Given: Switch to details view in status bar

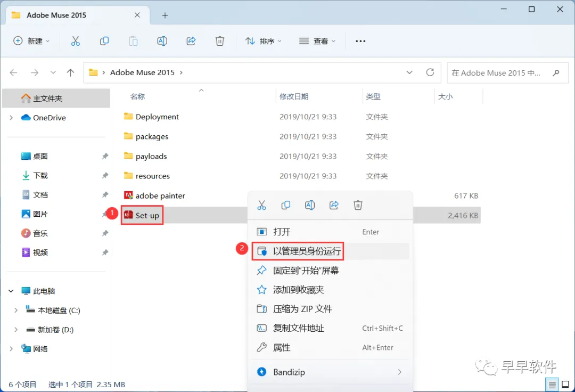Looking at the screenshot, I should click(552, 385).
